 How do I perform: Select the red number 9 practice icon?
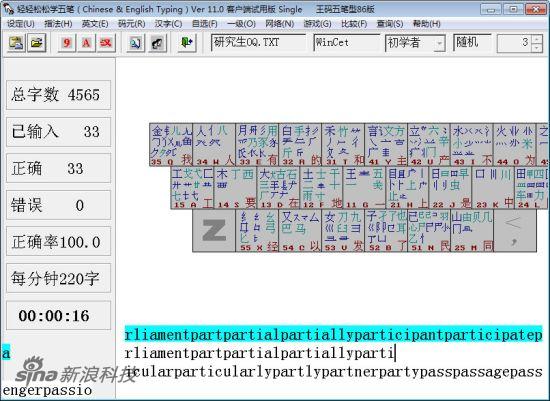tap(67, 43)
